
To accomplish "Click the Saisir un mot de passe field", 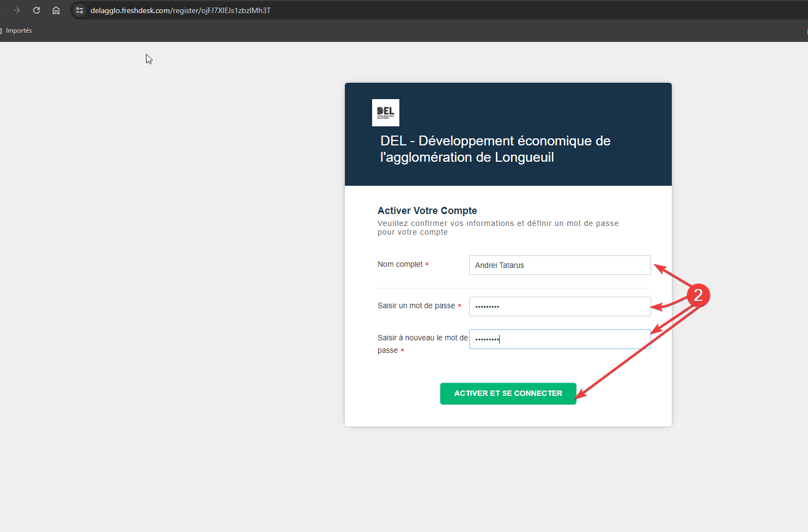I will tap(560, 307).
